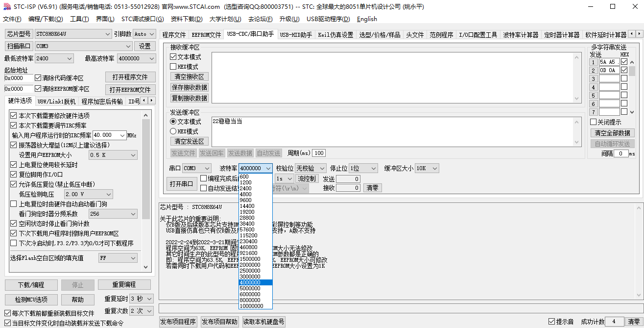The width and height of the screenshot is (644, 328).
Task: Click 保存接收数据 button
Action: 190,87
